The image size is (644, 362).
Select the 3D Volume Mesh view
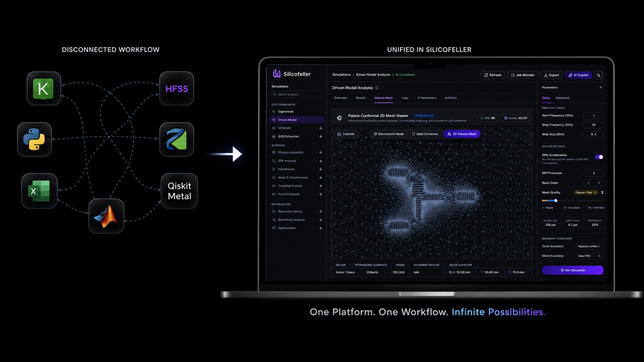coord(462,134)
